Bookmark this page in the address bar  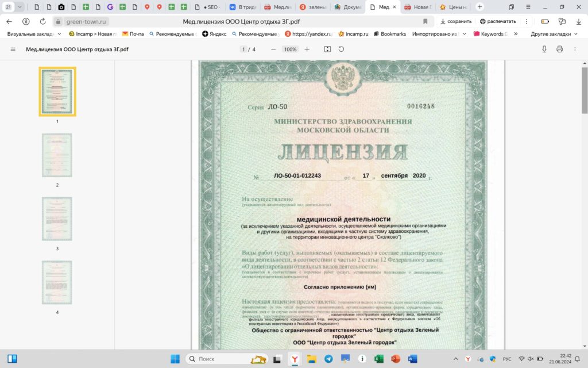(425, 21)
